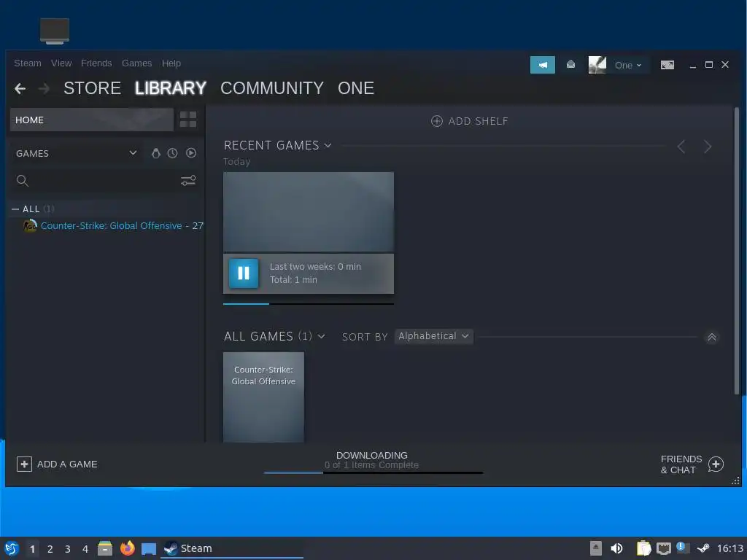Screen dimensions: 747x560
Task: Expand the GAMES category dropdown
Action: 133,153
